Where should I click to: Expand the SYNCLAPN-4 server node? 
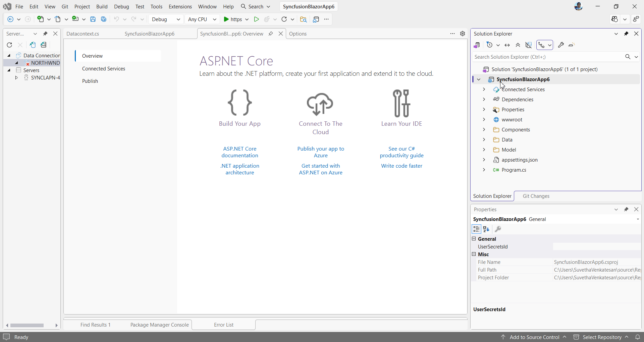click(16, 77)
